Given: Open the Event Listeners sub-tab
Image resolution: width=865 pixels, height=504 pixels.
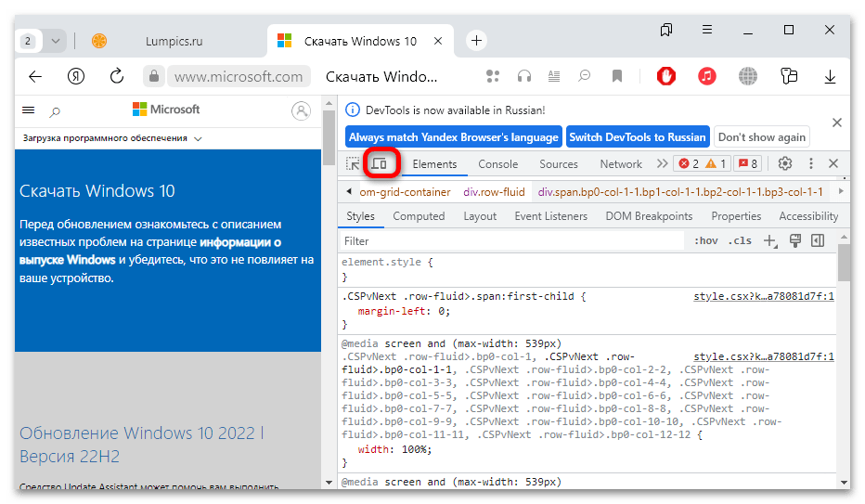Looking at the screenshot, I should (550, 216).
